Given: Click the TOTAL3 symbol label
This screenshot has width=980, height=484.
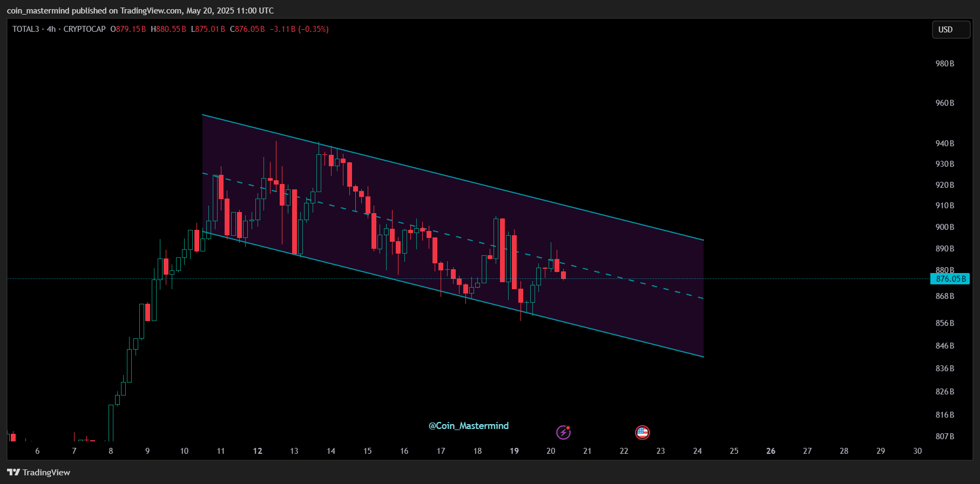Looking at the screenshot, I should click(x=26, y=29).
